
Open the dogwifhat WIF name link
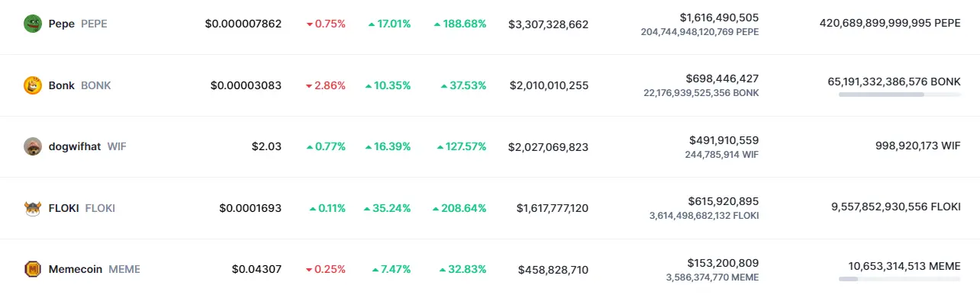click(75, 146)
